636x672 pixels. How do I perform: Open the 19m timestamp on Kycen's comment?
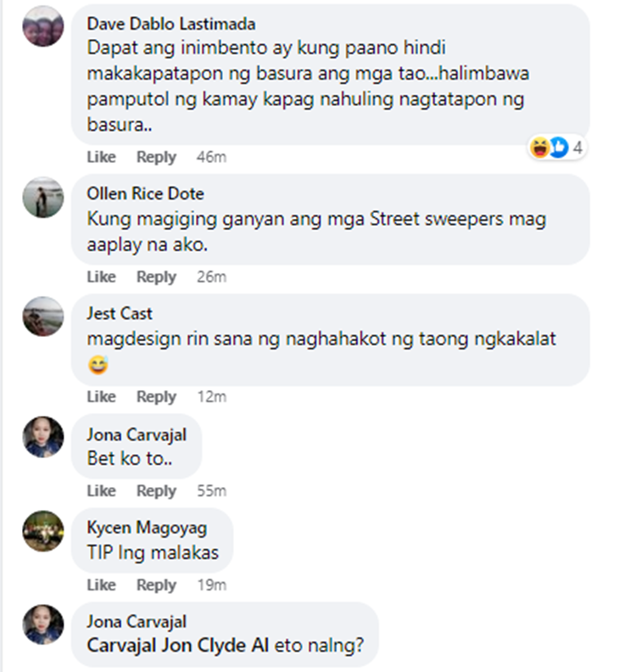pos(211,585)
